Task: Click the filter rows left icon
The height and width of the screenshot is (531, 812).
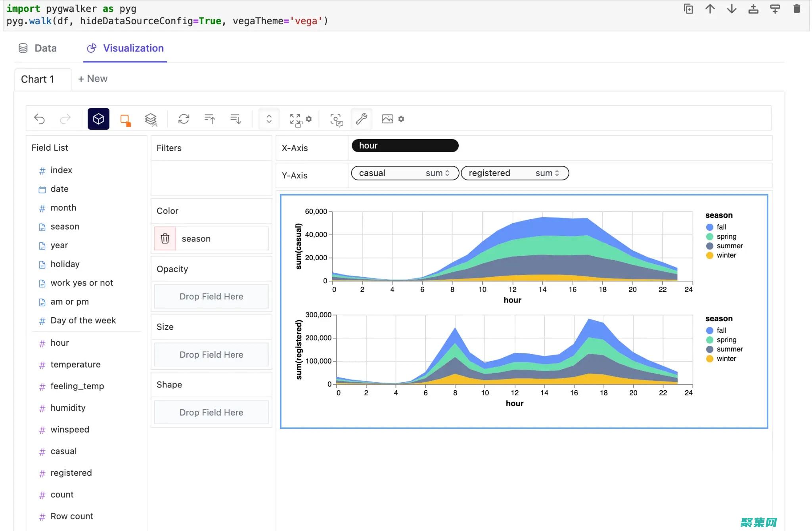Action: tap(209, 118)
